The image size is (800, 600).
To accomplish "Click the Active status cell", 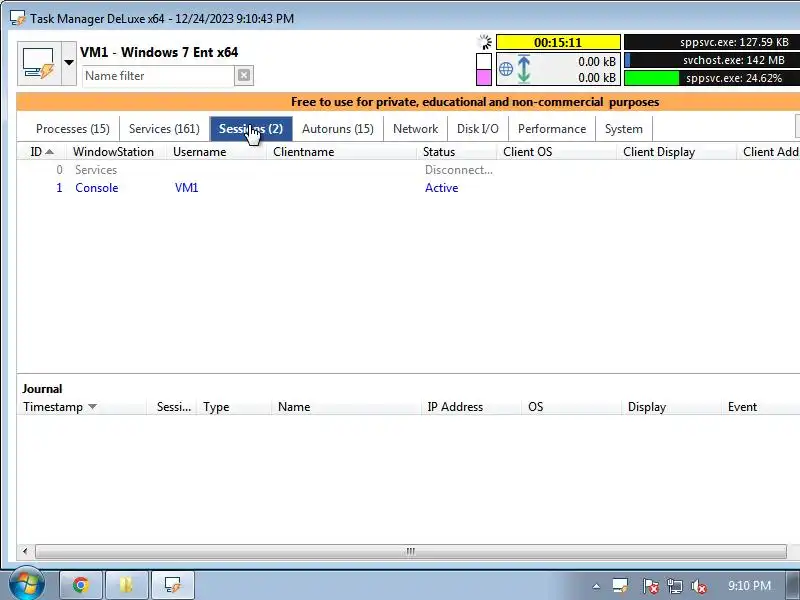I will click(441, 188).
